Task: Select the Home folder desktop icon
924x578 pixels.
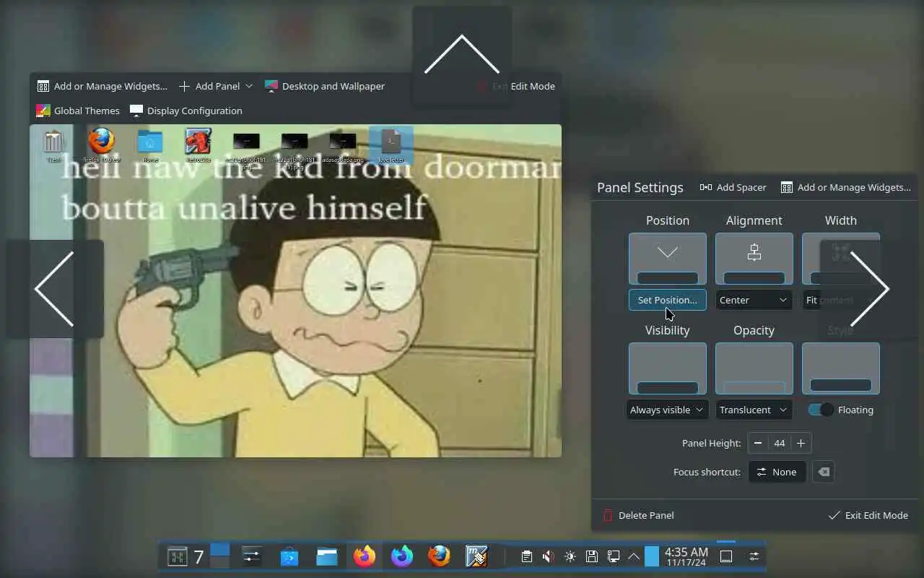Action: click(150, 145)
